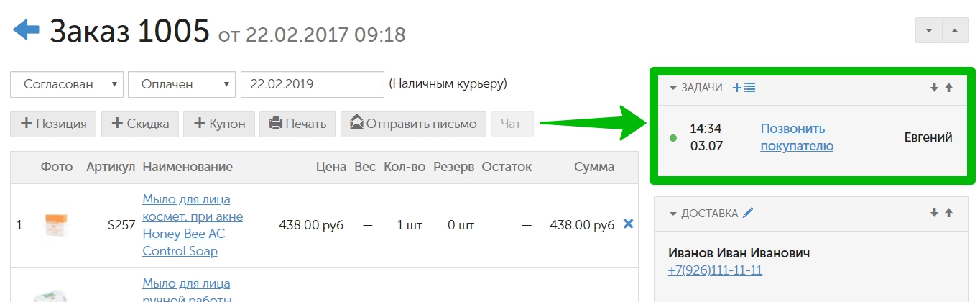Open the Позвонить покупателю task link
The height and width of the screenshot is (302, 980).
[x=797, y=137]
